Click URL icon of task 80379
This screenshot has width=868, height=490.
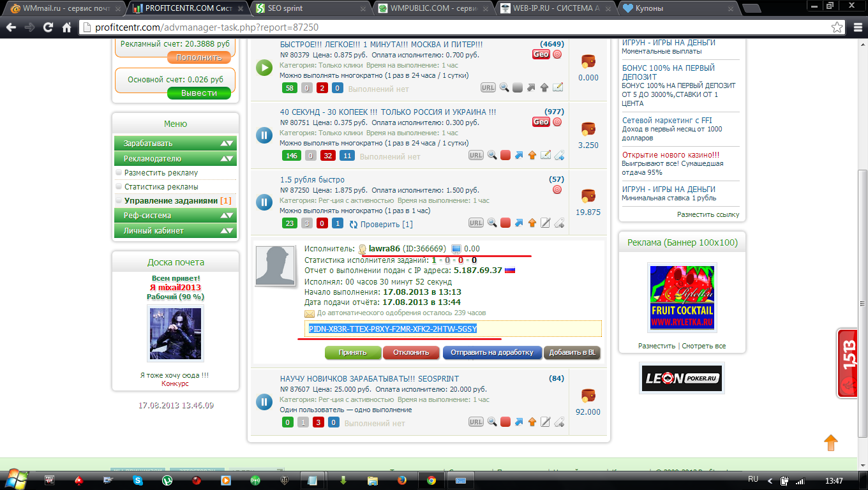[488, 87]
